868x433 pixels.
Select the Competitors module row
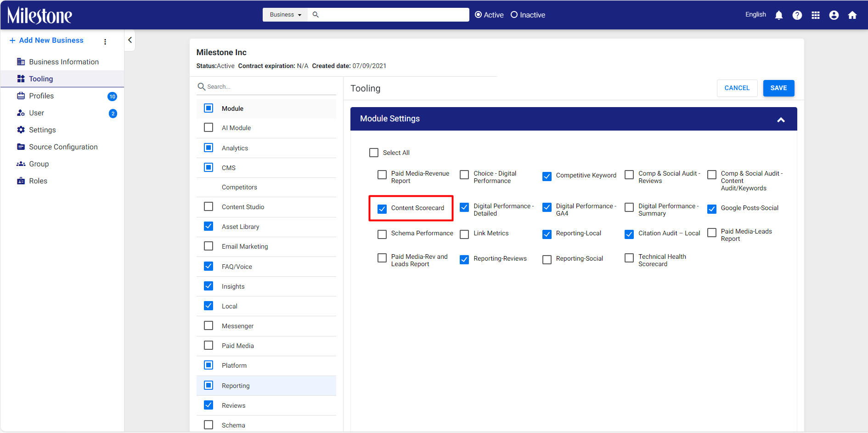tap(266, 187)
